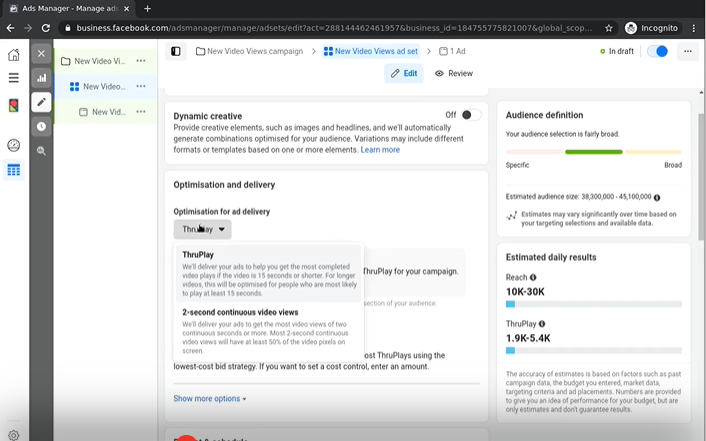Screen dimensions: 706x441
Task: Show the ThruPlay info tooltip icon
Action: [x=542, y=324]
